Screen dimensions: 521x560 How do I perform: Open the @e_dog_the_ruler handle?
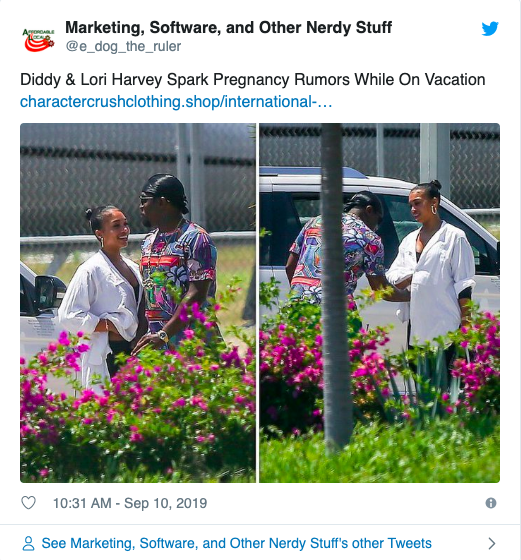(x=123, y=46)
